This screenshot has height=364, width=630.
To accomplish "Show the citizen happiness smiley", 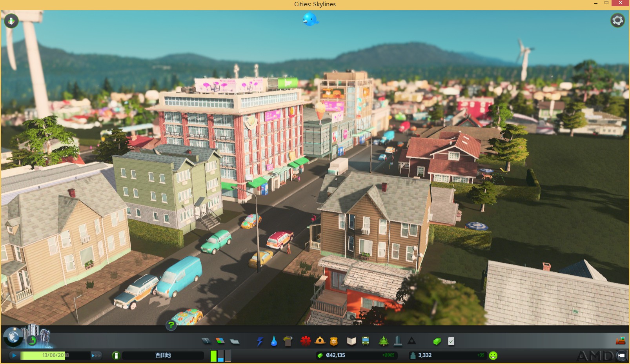I will click(493, 355).
